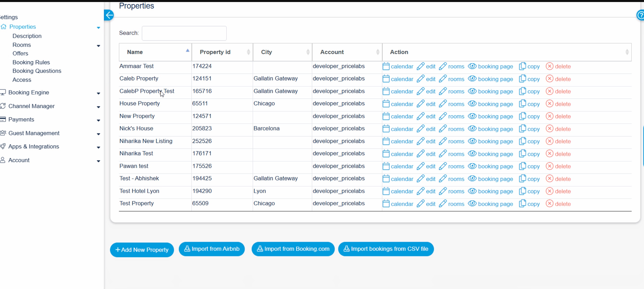Edit the Caleb Property row
The height and width of the screenshot is (289, 644).
(x=426, y=79)
